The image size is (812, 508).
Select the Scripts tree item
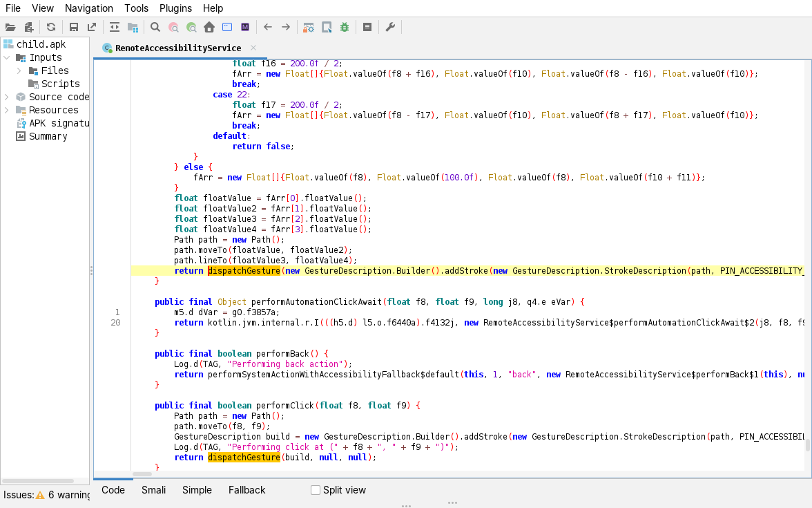[61, 84]
